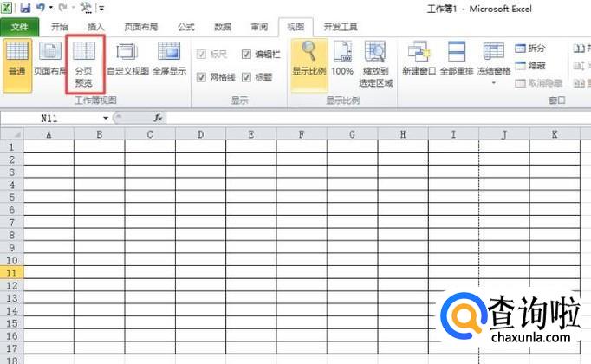
Task: Expand the 冻结窗格 freeze panes dropdown
Action: [494, 82]
